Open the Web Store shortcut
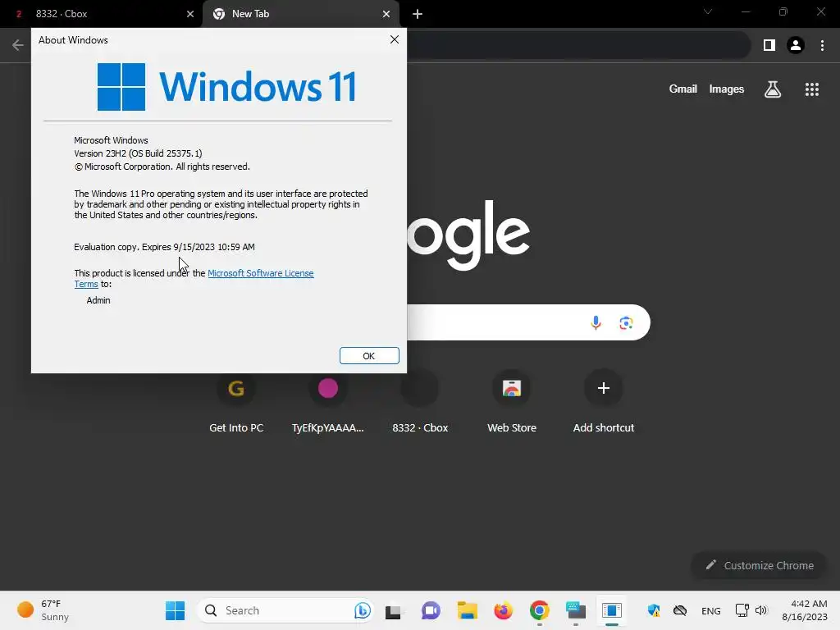 512,400
